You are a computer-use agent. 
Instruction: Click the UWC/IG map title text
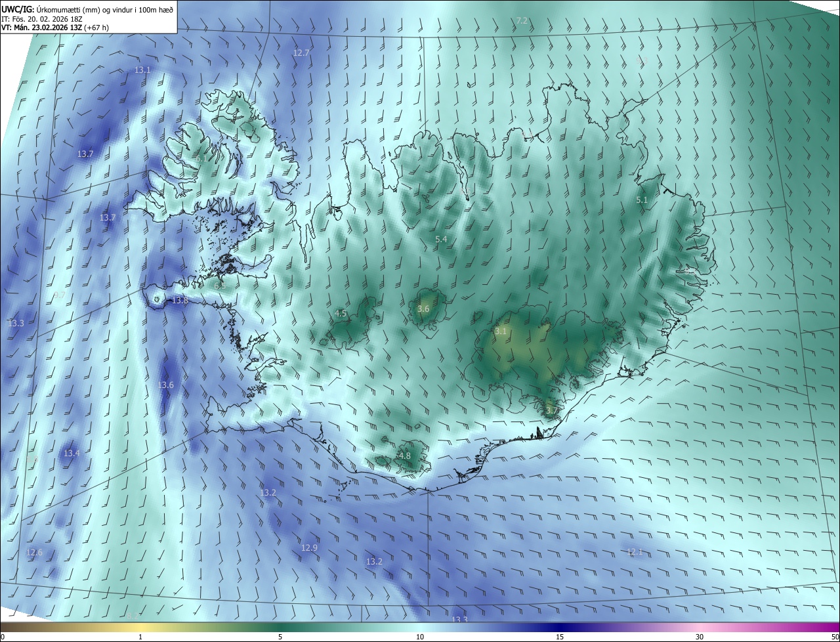pos(87,9)
